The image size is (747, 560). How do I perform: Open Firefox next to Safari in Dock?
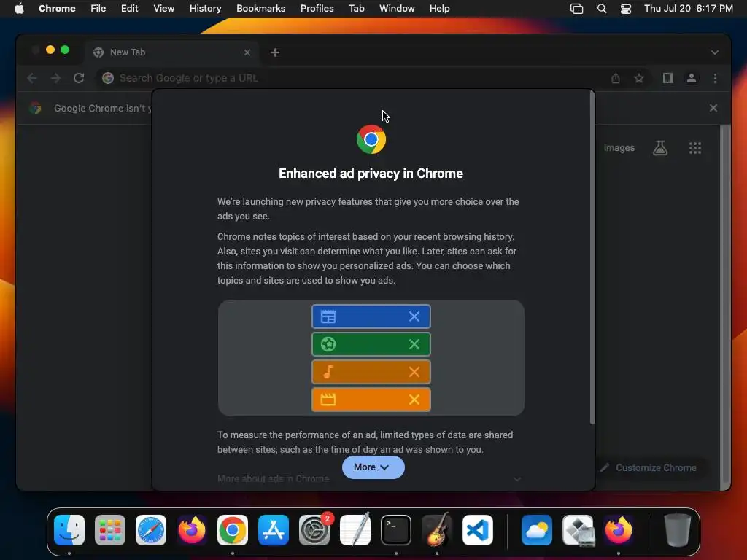point(192,530)
